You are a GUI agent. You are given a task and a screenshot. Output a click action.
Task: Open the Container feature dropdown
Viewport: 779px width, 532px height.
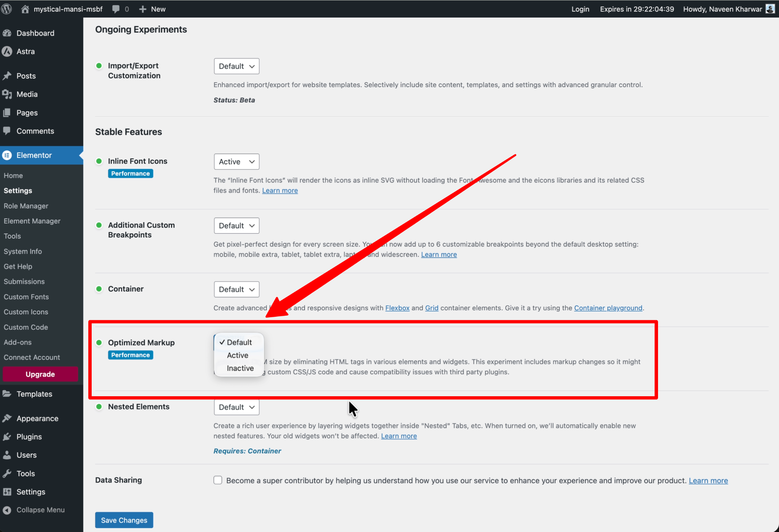[x=236, y=289]
